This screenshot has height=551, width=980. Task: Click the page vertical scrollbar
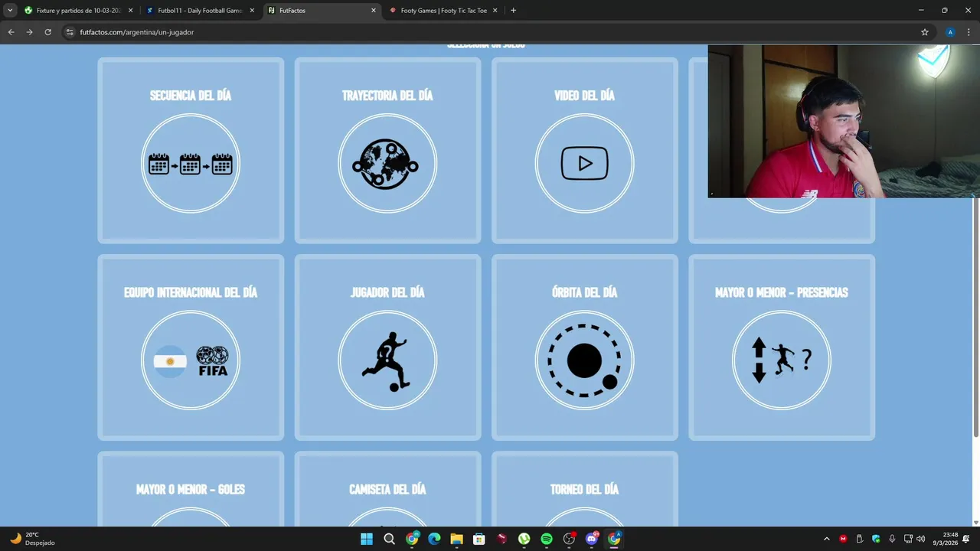click(x=975, y=283)
